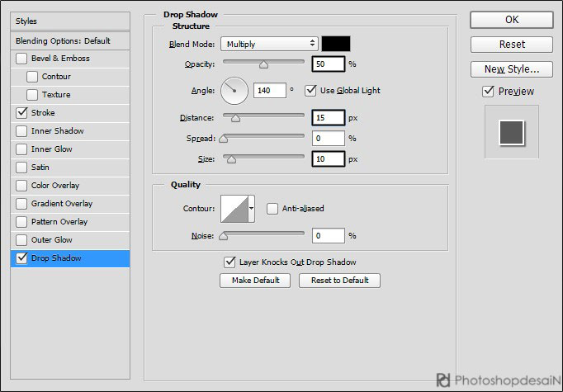This screenshot has height=392, width=563.
Task: Toggle Use Global Light checkbox
Action: [x=311, y=90]
